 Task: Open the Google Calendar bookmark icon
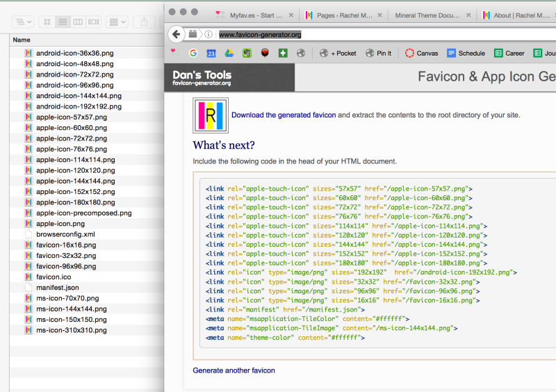(x=211, y=53)
